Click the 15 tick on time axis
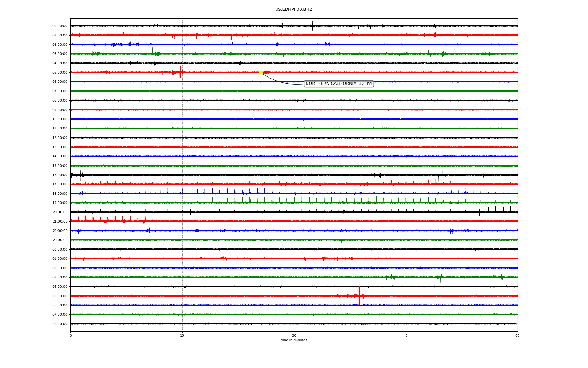The height and width of the screenshot is (368, 588). pyautogui.click(x=182, y=336)
